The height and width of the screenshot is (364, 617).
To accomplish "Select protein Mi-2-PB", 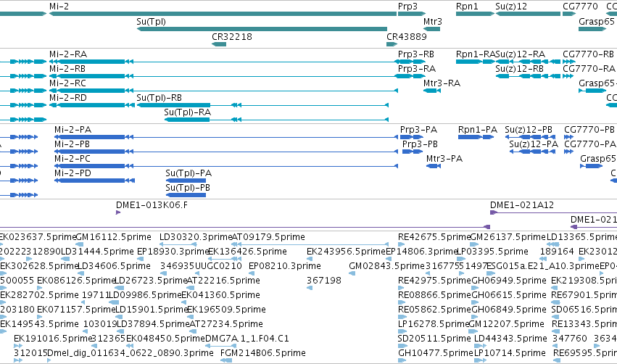I will point(226,152).
